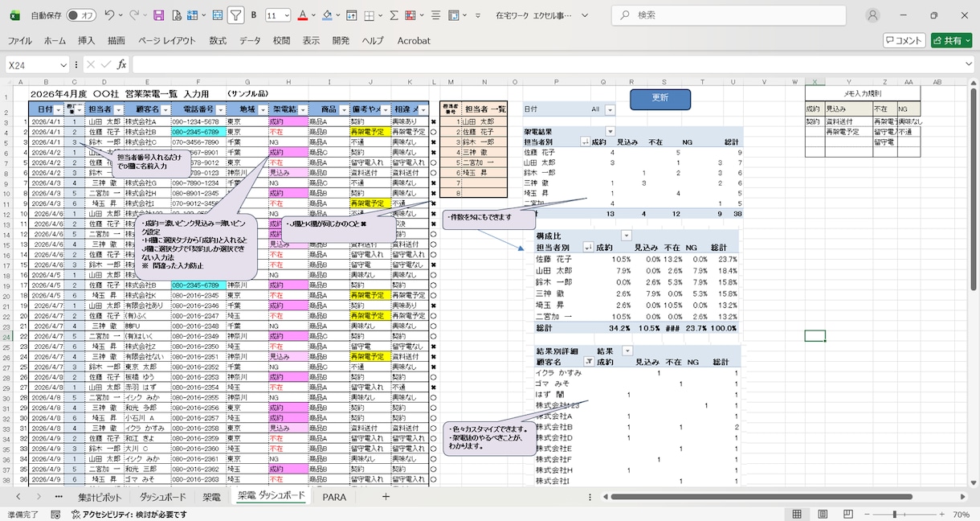The image size is (980, 521).
Task: Open the 開発 ribbon tab
Action: point(341,40)
